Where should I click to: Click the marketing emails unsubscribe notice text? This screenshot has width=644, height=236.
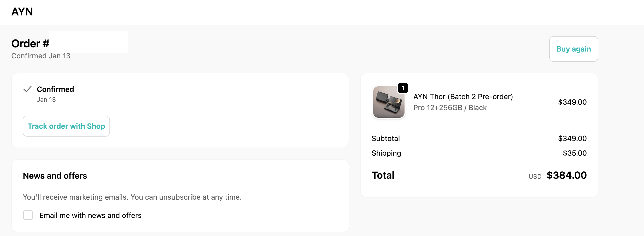[132, 197]
